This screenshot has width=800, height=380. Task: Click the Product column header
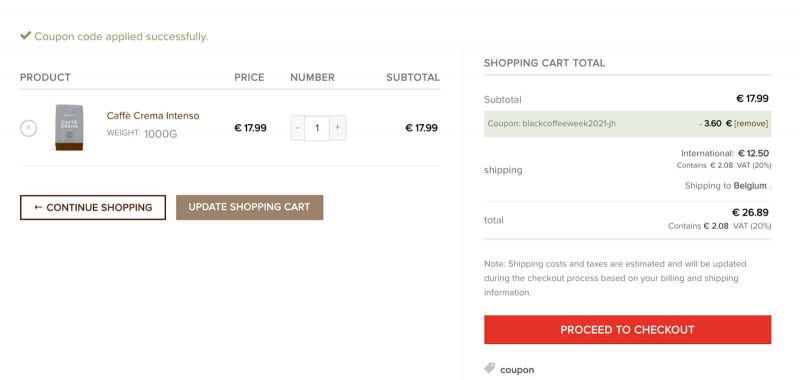(x=45, y=78)
